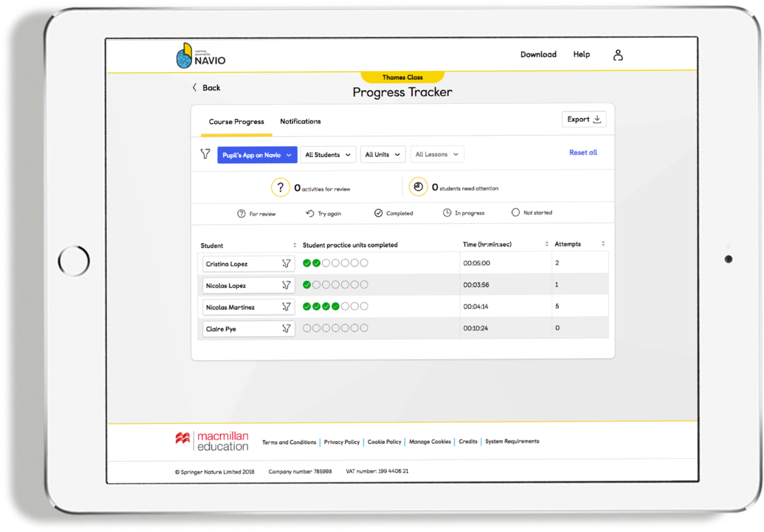Click the Export button

pos(583,119)
